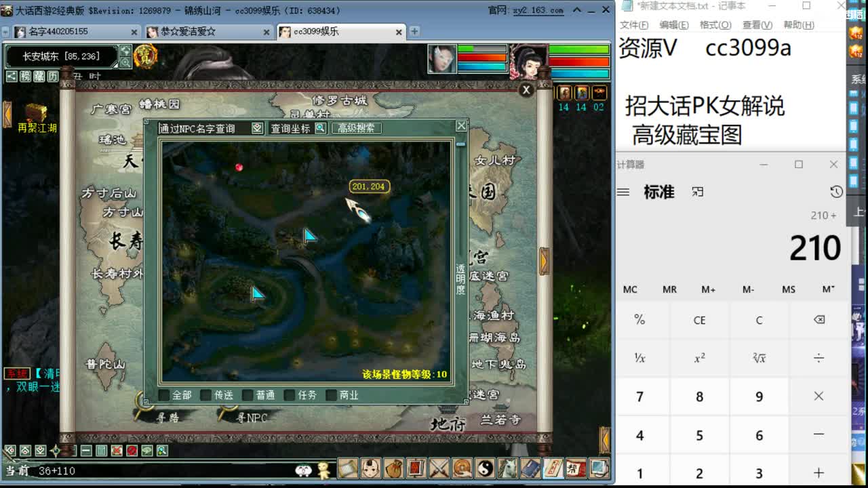Open the scroll icon in bottom toolbar
This screenshot has width=868, height=488.
[x=348, y=468]
